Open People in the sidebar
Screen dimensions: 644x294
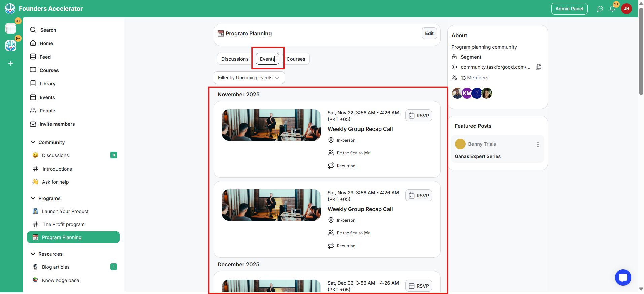click(43, 111)
